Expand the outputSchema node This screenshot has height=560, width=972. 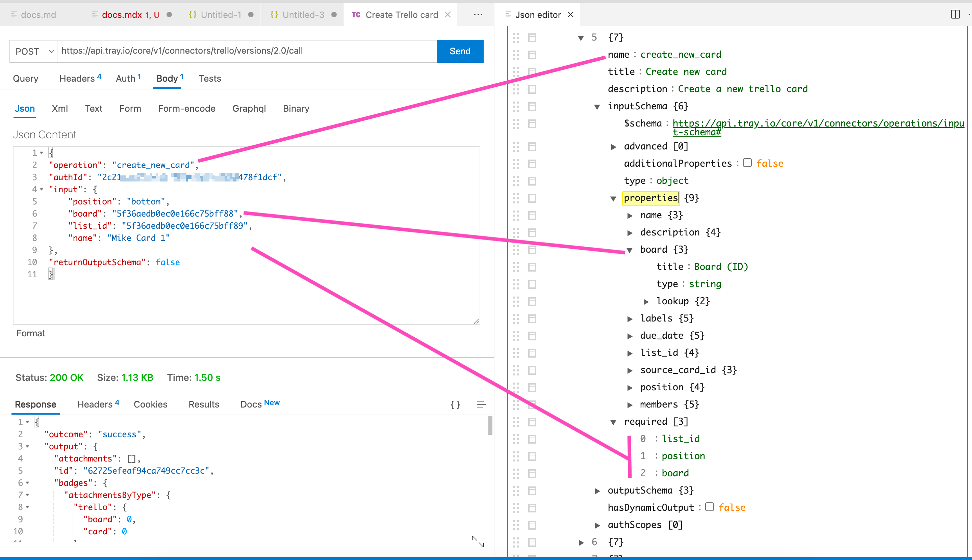coord(597,491)
